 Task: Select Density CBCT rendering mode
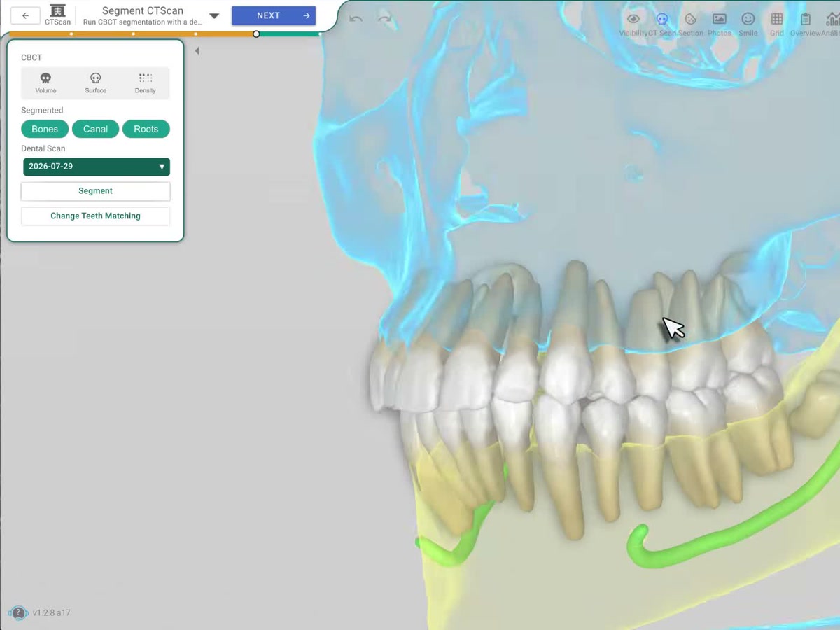tap(146, 83)
